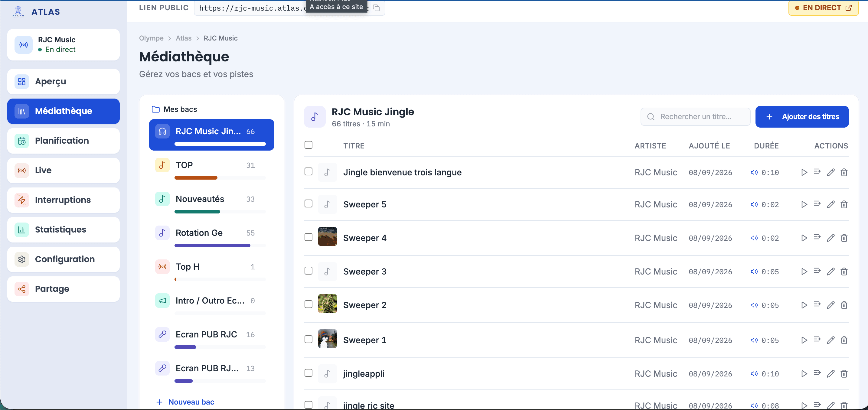Click the Ajouter des titres button

click(x=802, y=117)
